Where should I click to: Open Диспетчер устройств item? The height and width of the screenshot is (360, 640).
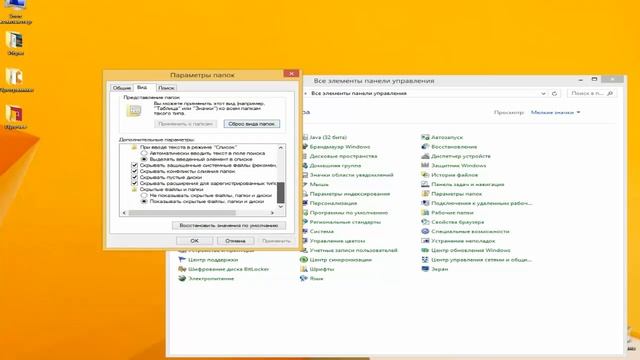(x=456, y=156)
